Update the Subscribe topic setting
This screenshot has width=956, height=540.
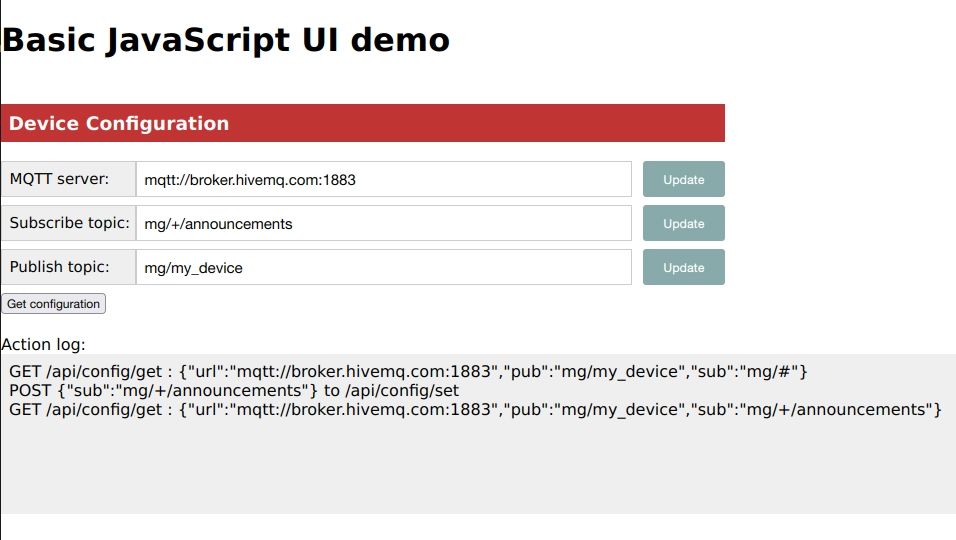tap(683, 223)
